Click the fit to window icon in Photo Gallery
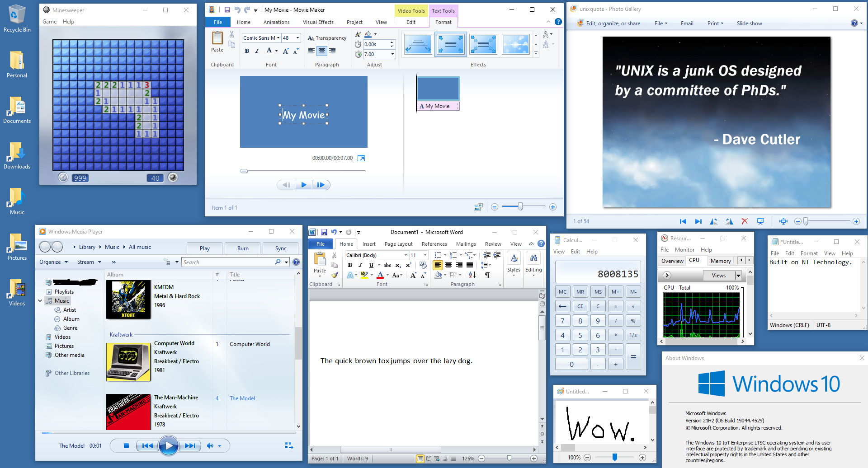The height and width of the screenshot is (468, 868). [783, 221]
